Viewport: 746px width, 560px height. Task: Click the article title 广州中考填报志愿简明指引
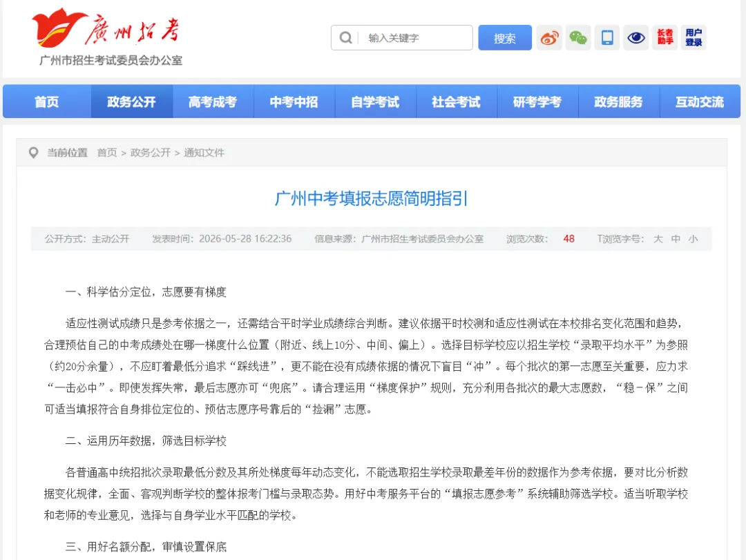[371, 198]
